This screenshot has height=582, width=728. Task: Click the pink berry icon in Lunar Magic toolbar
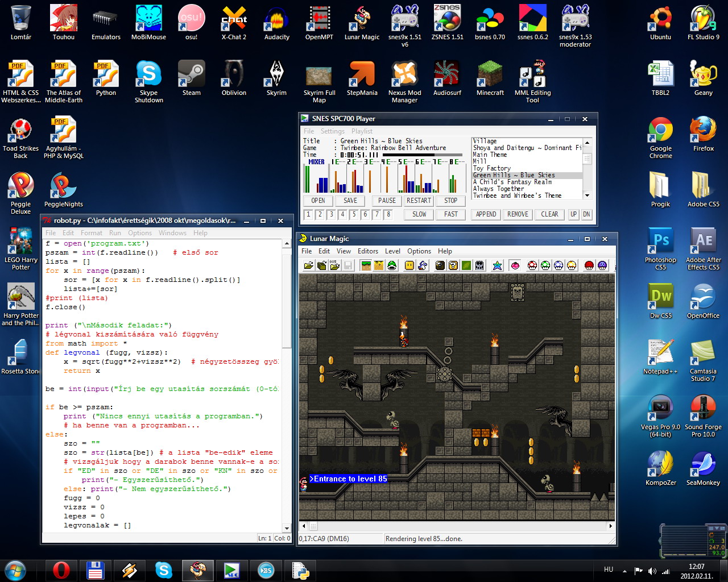515,265
